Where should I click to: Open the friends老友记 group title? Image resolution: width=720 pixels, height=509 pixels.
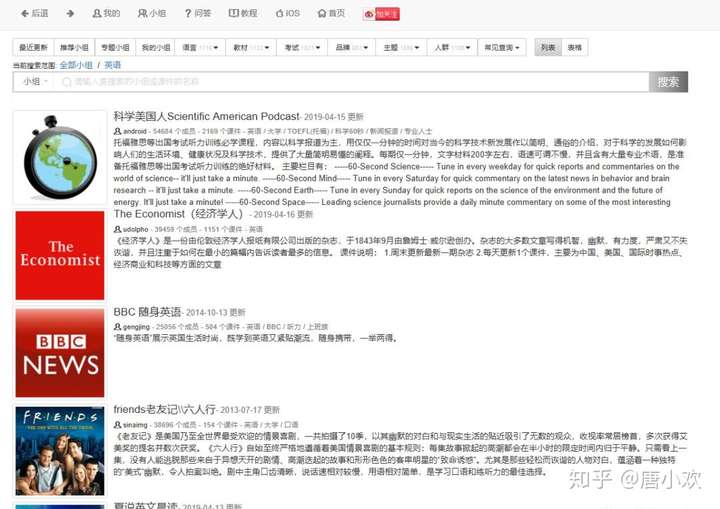click(x=164, y=409)
